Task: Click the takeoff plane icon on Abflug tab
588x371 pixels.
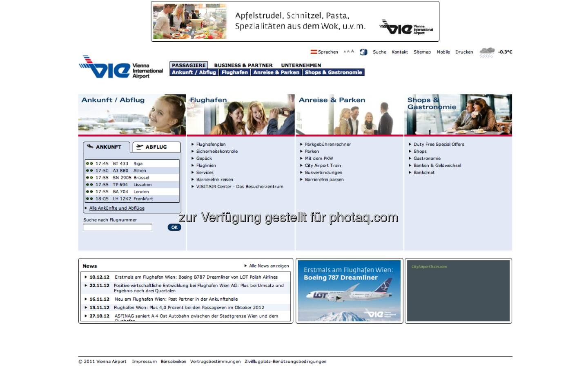Action: coord(140,147)
